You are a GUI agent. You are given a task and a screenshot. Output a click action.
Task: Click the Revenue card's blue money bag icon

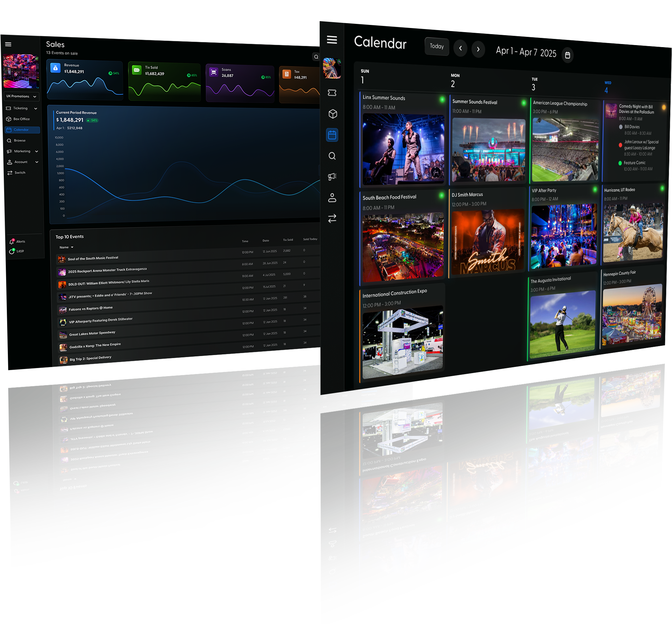click(55, 68)
